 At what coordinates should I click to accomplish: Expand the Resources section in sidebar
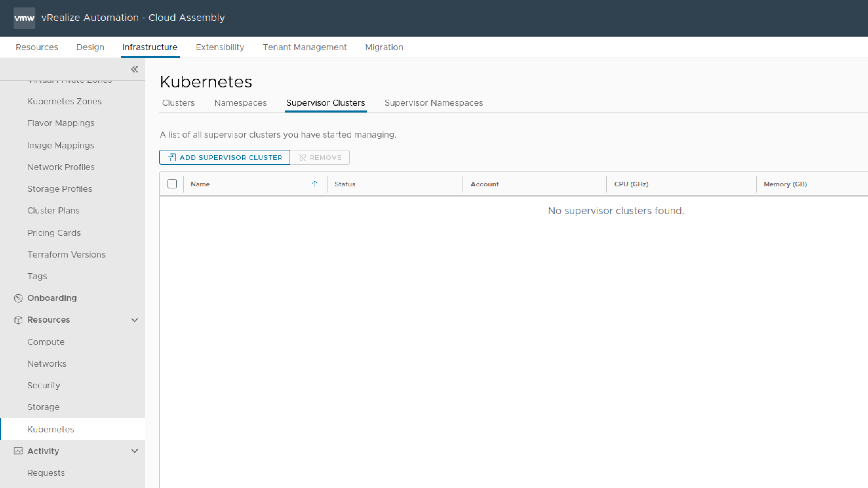[134, 320]
